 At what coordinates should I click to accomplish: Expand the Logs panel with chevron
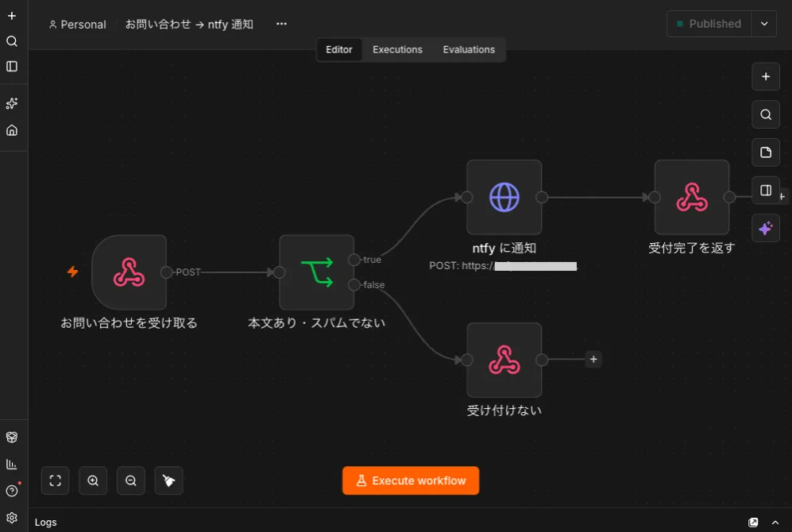tap(775, 522)
